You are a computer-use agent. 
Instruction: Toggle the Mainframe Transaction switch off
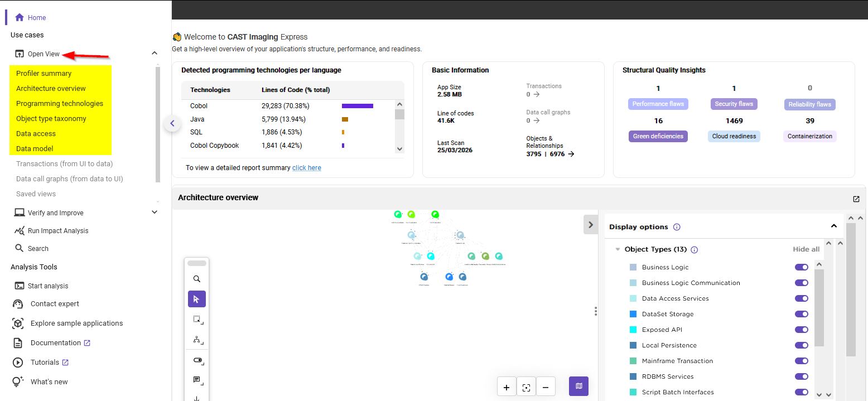pyautogui.click(x=801, y=361)
